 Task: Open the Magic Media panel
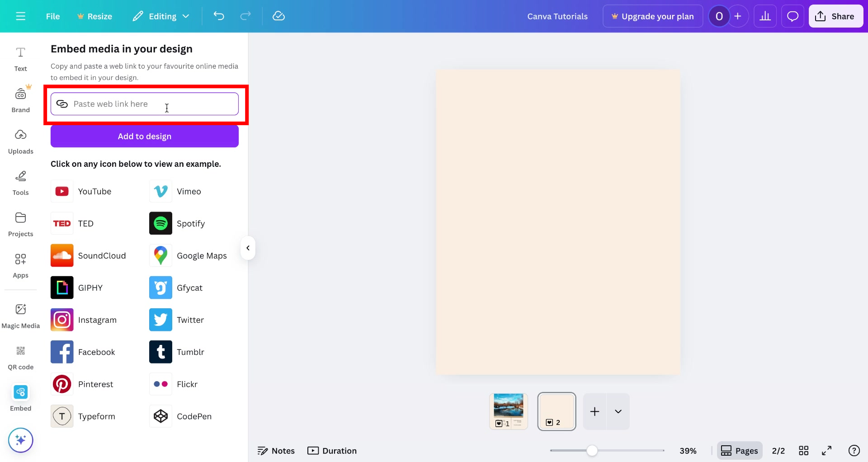[x=20, y=315]
